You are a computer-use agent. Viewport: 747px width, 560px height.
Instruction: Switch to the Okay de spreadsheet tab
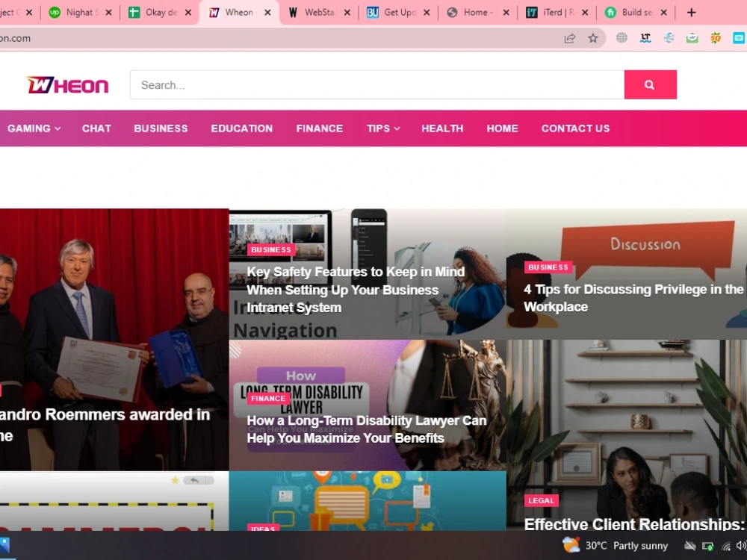160,13
